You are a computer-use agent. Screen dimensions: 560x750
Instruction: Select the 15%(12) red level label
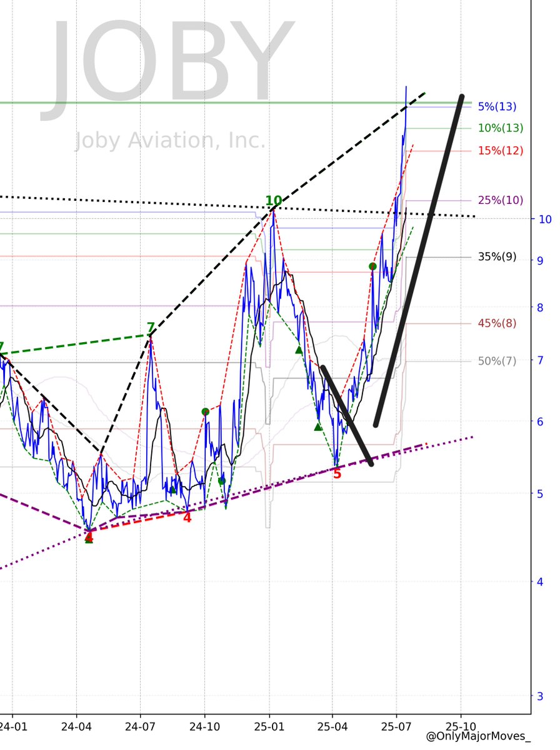500,151
